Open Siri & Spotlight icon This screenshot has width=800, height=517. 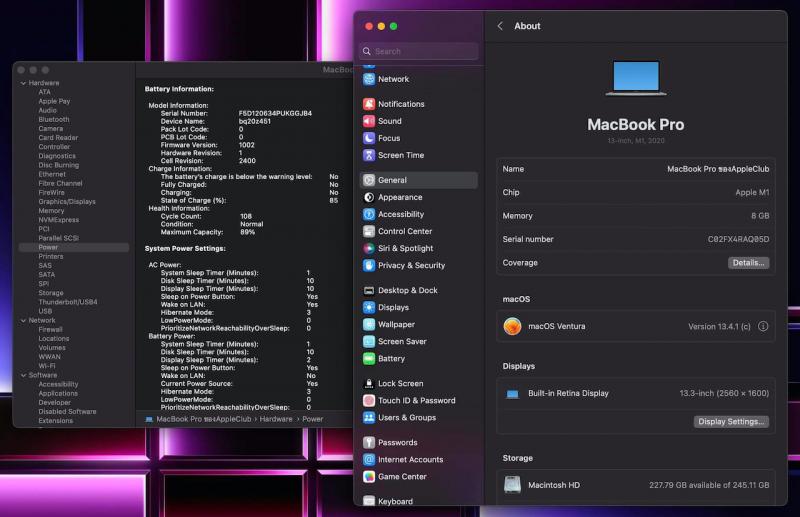click(x=369, y=249)
